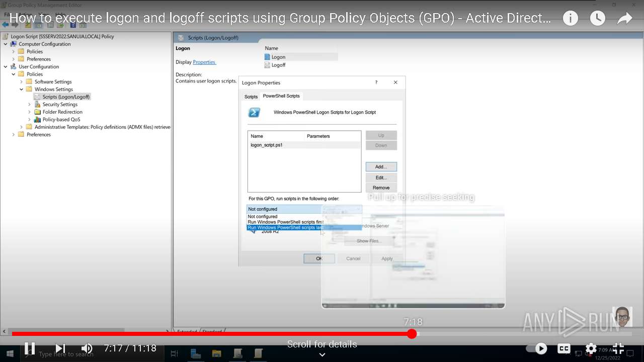The width and height of the screenshot is (644, 362).
Task: Click the Computer Configuration icon
Action: pos(14,44)
